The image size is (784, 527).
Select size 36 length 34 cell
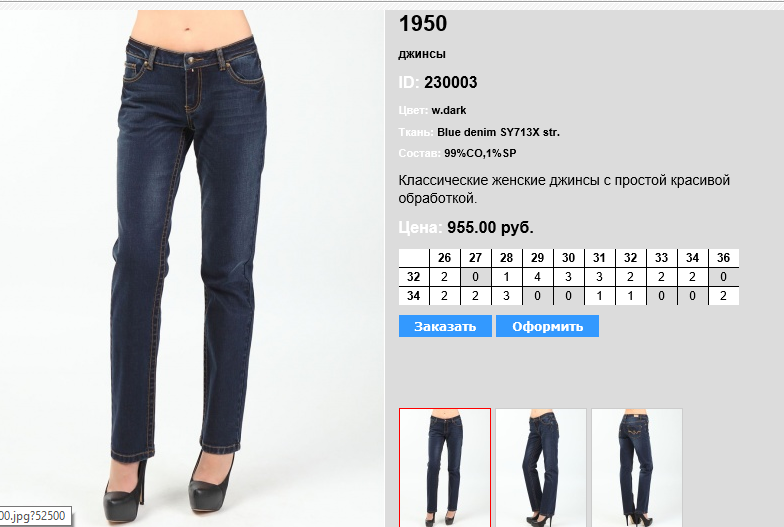(x=724, y=296)
